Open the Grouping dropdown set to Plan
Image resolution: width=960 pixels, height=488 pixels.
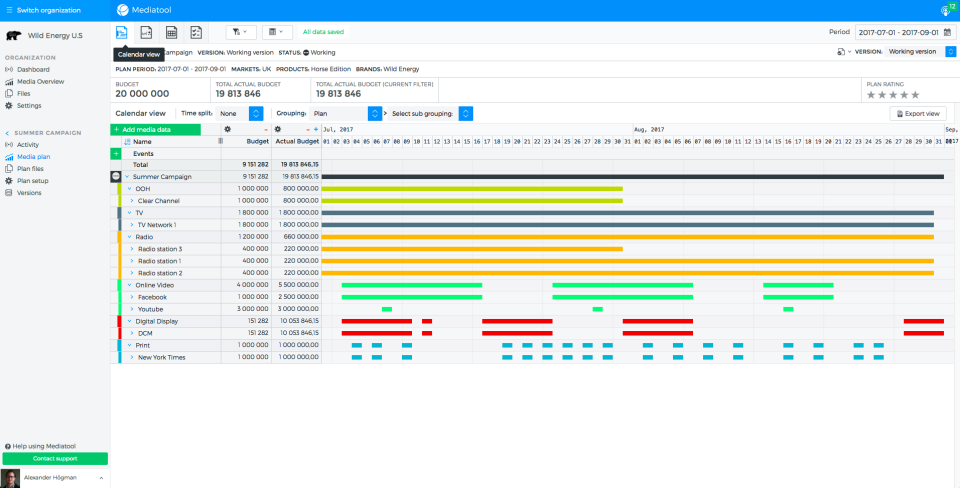pos(375,114)
